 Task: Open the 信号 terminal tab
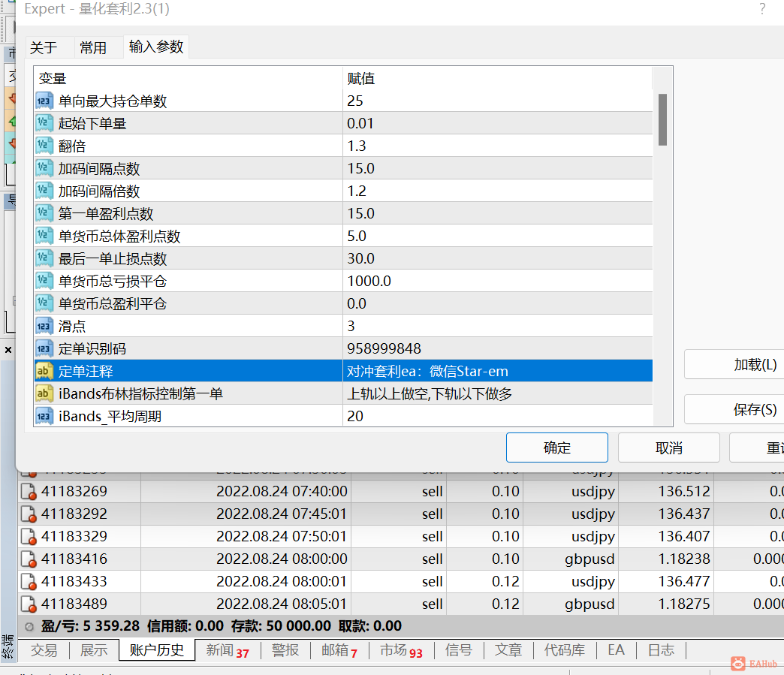459,650
